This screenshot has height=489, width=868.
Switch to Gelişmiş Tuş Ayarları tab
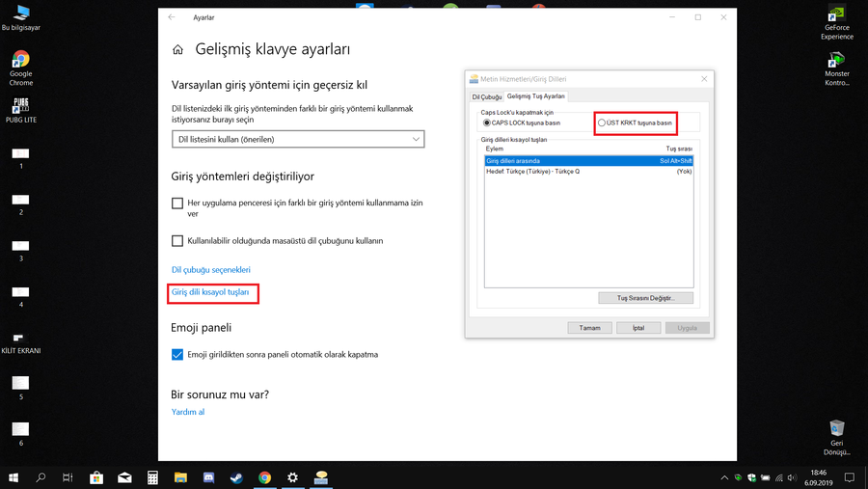click(536, 96)
